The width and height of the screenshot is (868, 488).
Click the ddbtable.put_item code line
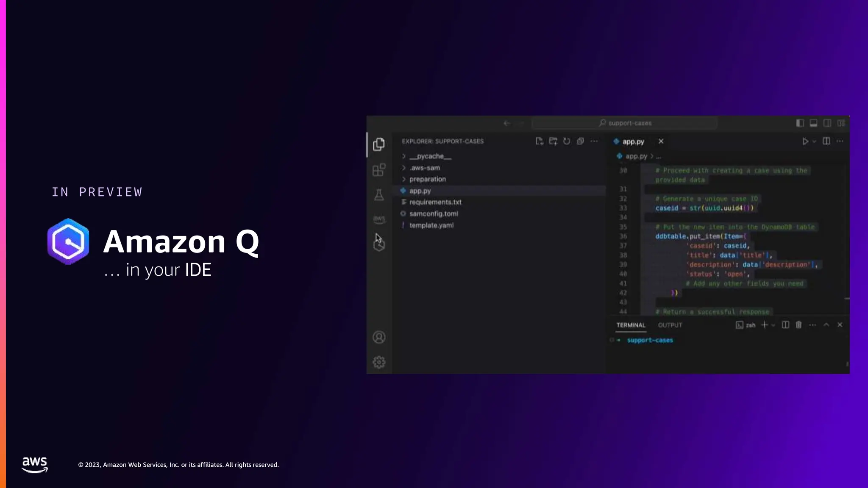click(x=701, y=236)
